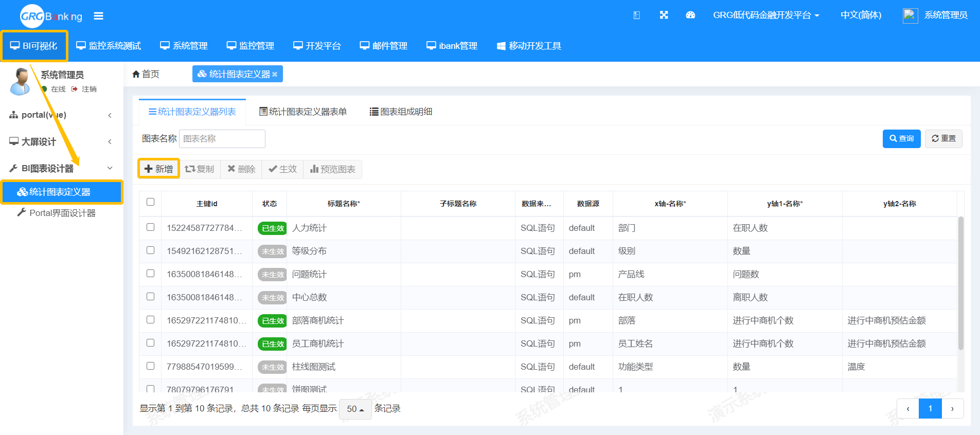Open 移动开发工具 top menu
The image size is (980, 435).
[x=529, y=46]
